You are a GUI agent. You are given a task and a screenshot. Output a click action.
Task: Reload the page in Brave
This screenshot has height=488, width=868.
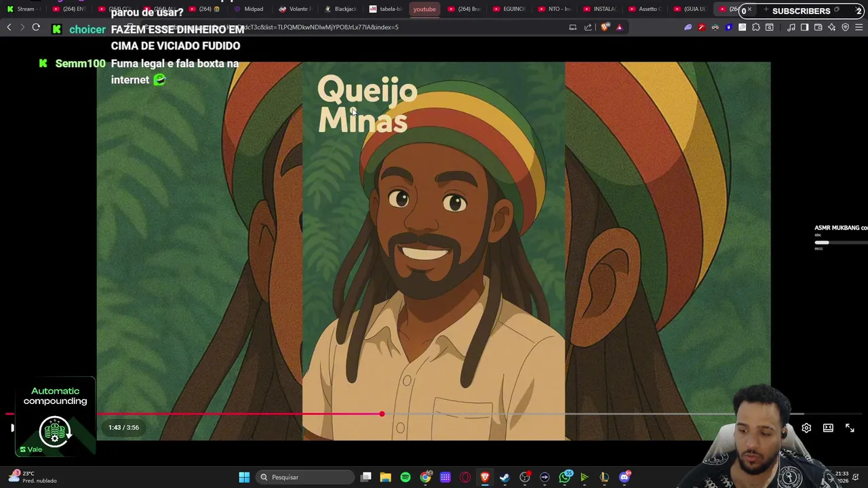coord(36,27)
